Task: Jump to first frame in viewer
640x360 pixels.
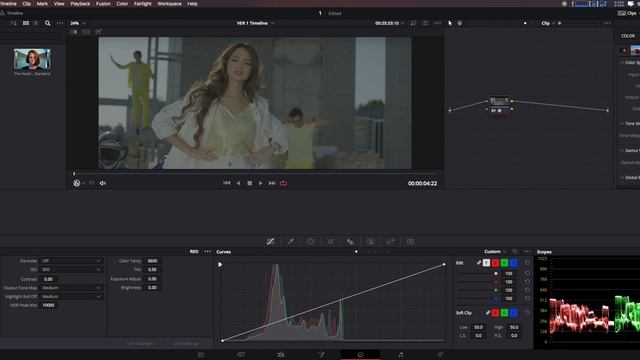Action: (x=227, y=183)
